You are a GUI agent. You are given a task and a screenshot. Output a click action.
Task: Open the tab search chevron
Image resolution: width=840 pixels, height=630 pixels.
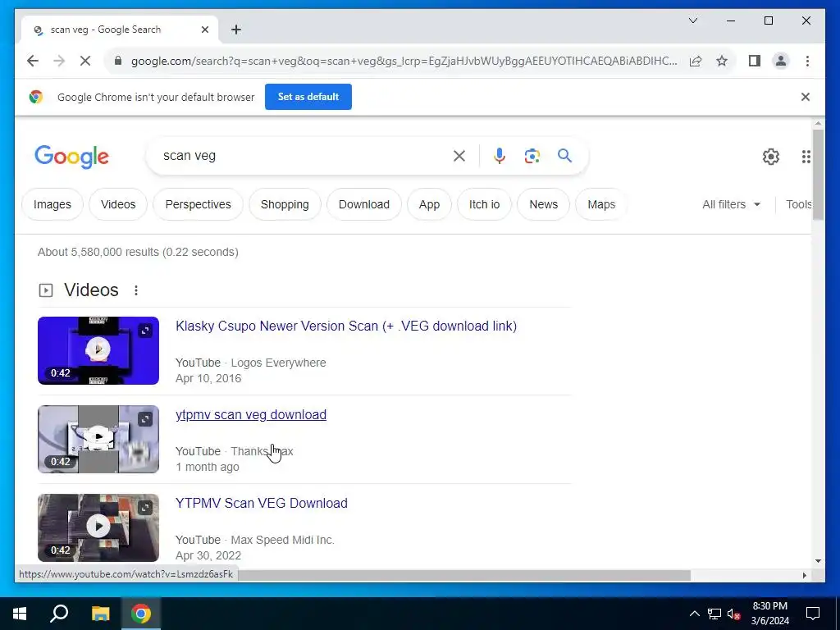tap(693, 21)
